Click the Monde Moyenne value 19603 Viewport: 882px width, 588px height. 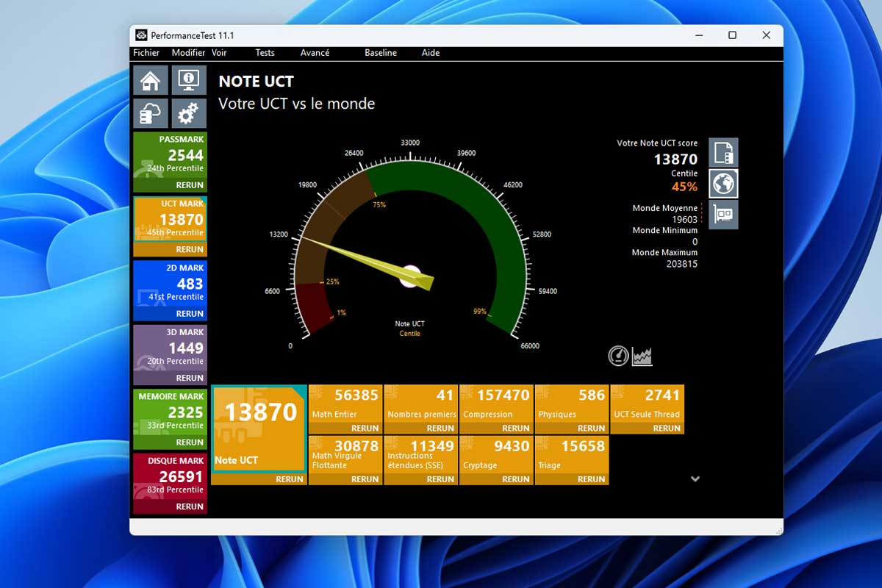tap(685, 219)
